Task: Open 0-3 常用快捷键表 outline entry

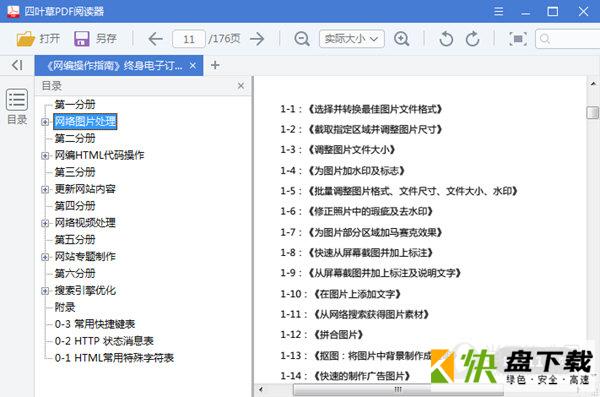Action: point(95,324)
